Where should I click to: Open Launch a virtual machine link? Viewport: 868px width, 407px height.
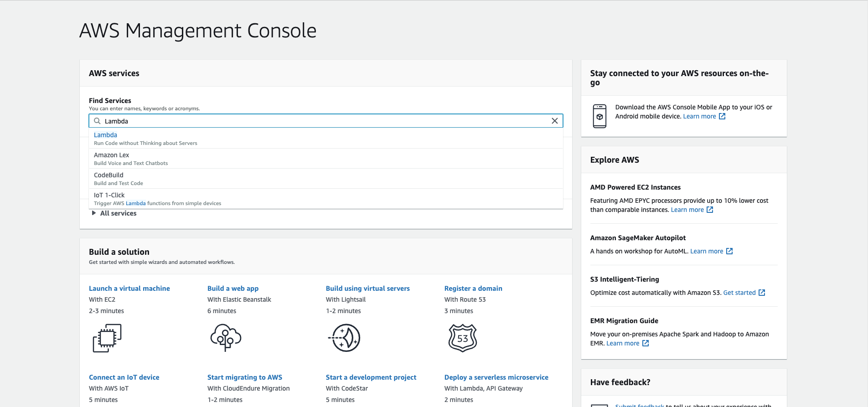(129, 289)
